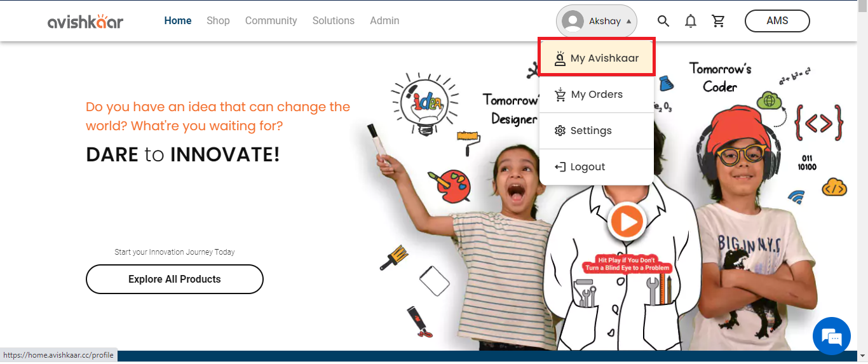
Task: Click Start your Innovation Journey Today text
Action: pyautogui.click(x=175, y=252)
